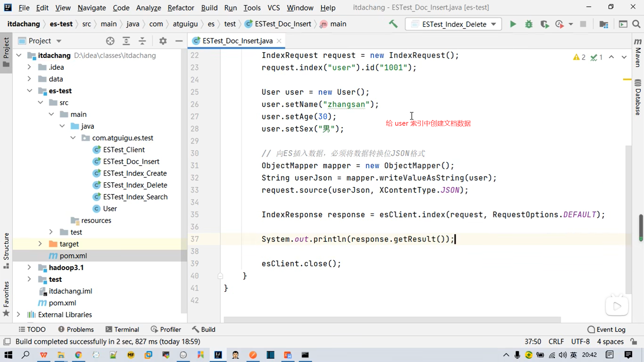Image resolution: width=644 pixels, height=362 pixels.
Task: Toggle tool window bars icon at bottom-left
Action: (x=7, y=342)
